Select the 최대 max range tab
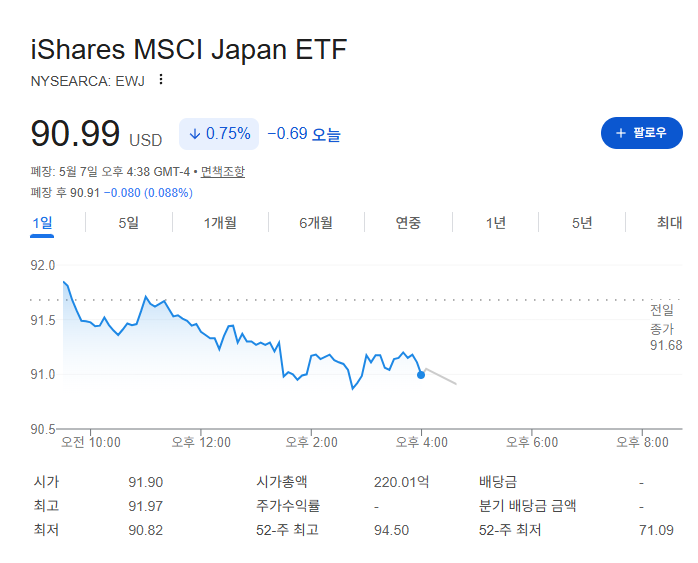698x563 pixels. (x=669, y=223)
